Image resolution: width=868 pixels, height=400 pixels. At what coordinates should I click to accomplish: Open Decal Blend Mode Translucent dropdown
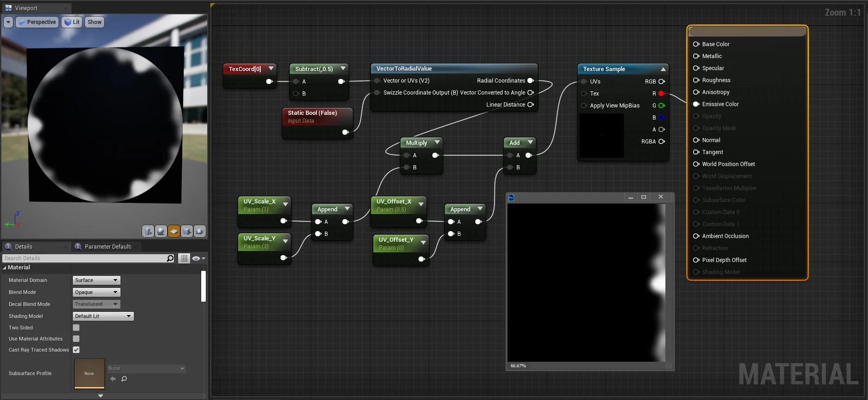coord(96,304)
